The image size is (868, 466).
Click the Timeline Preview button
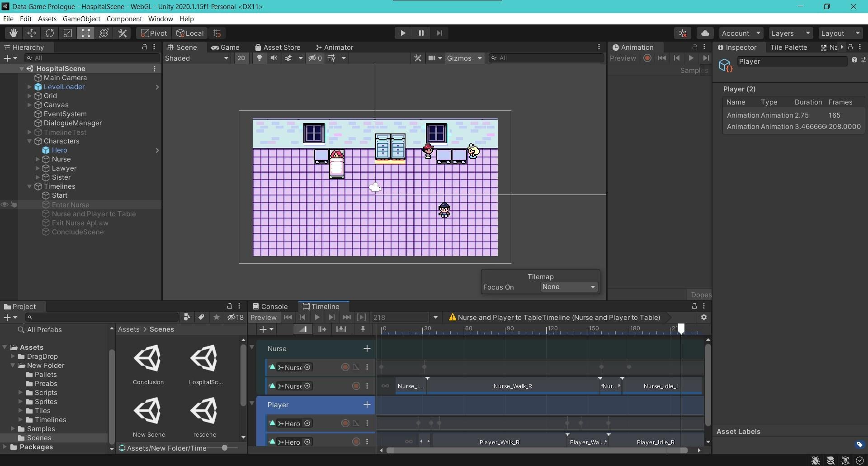click(264, 317)
